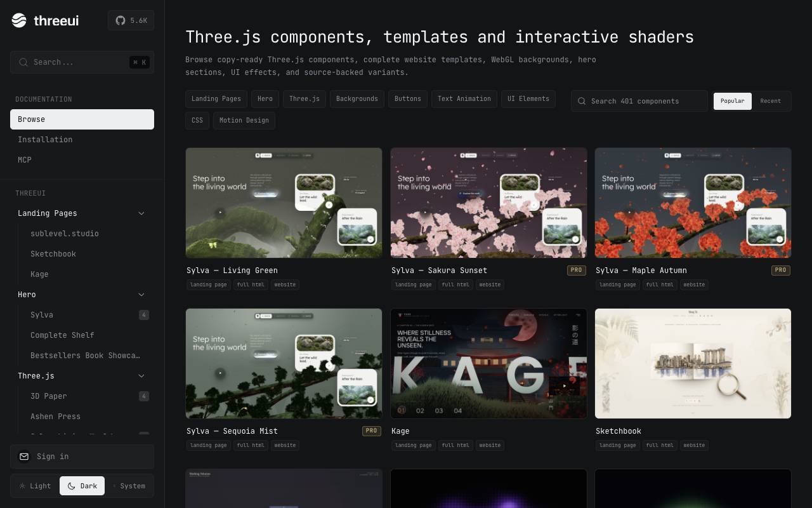812x508 pixels.
Task: Focus the Search 401 components field
Action: coord(639,101)
